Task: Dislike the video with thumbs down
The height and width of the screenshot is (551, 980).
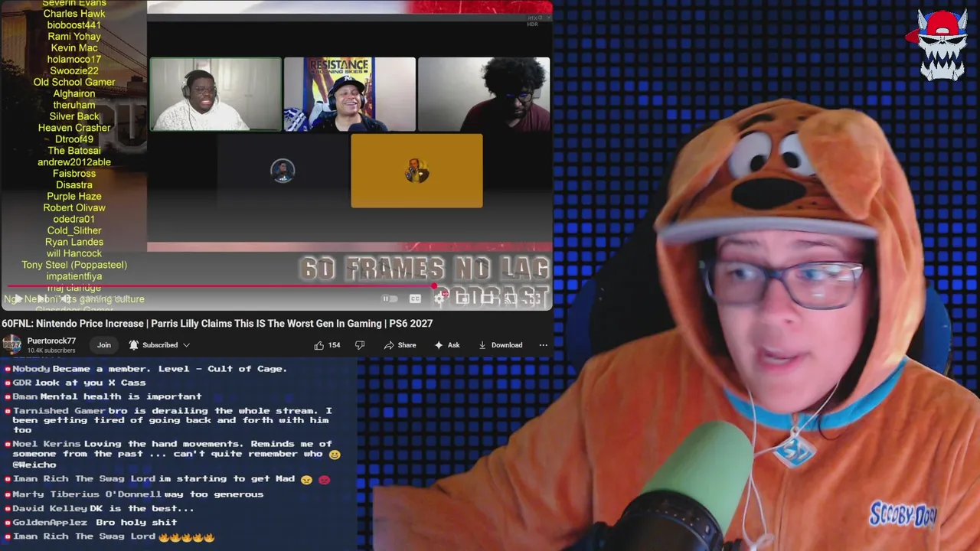Action: click(360, 345)
